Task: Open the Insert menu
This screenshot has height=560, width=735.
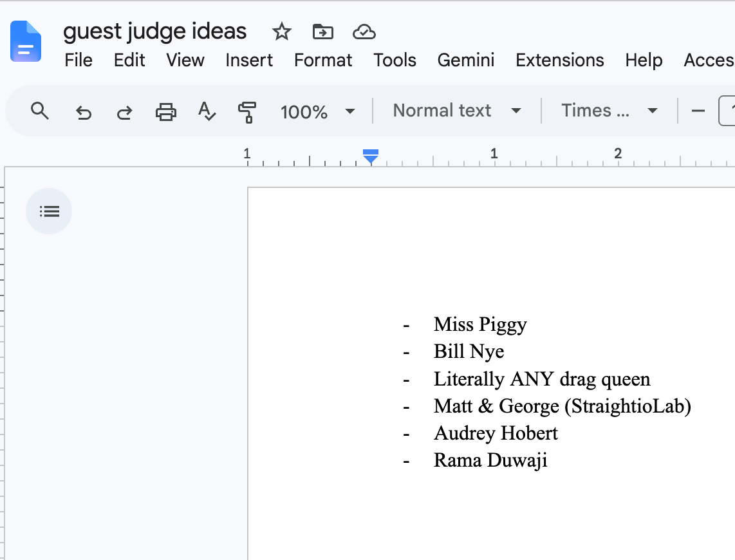Action: [249, 61]
